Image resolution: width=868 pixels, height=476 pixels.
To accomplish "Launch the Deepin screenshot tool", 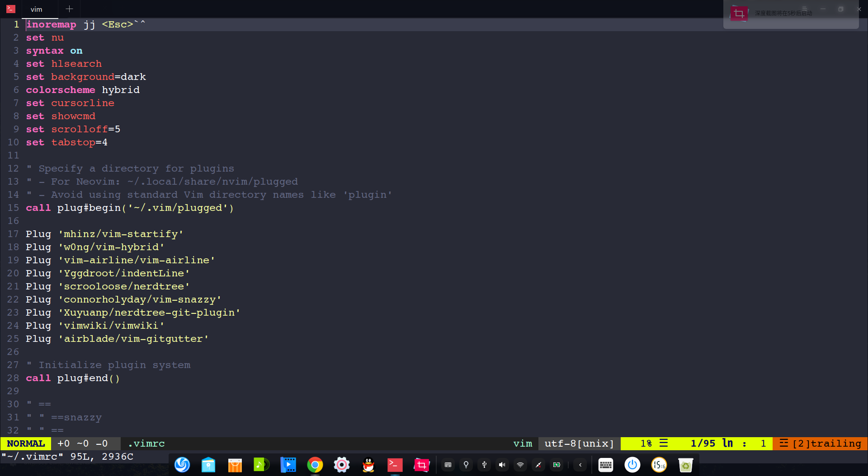I will pos(421,465).
